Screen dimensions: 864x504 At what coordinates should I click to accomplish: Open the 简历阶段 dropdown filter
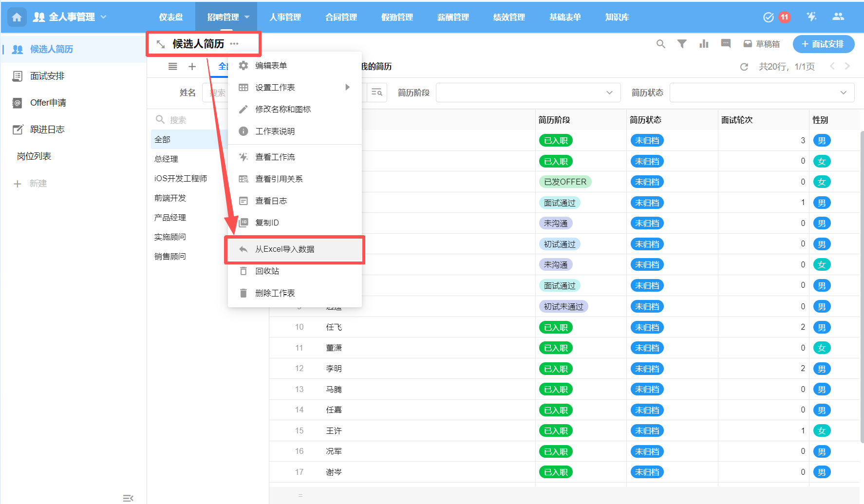coord(527,92)
